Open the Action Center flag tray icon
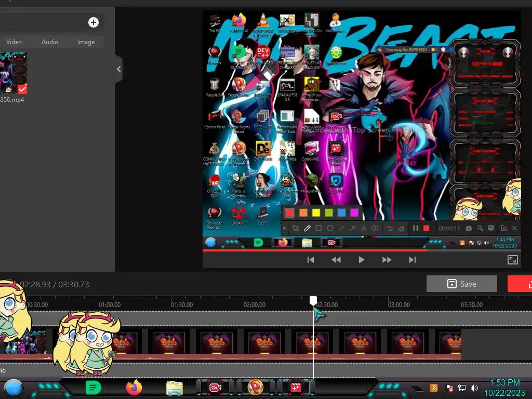This screenshot has height=399, width=532. [x=449, y=388]
